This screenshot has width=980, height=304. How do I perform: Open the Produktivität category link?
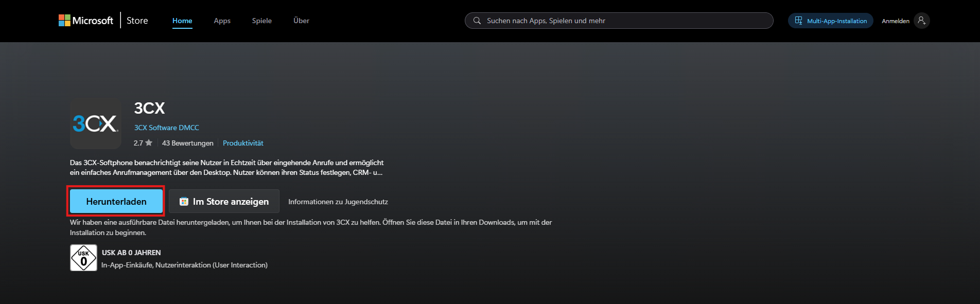pos(243,143)
